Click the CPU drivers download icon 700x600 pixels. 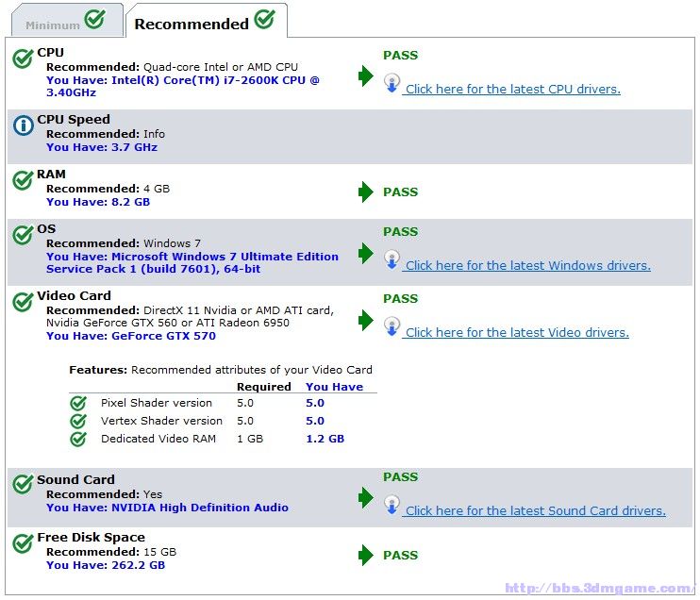(392, 83)
